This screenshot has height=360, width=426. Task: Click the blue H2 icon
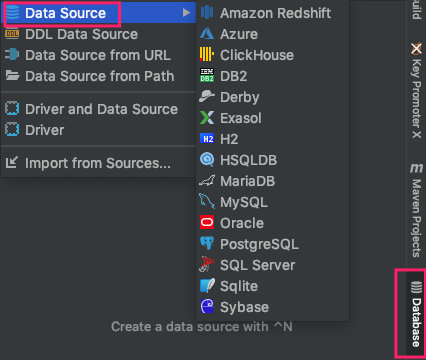[x=207, y=139]
